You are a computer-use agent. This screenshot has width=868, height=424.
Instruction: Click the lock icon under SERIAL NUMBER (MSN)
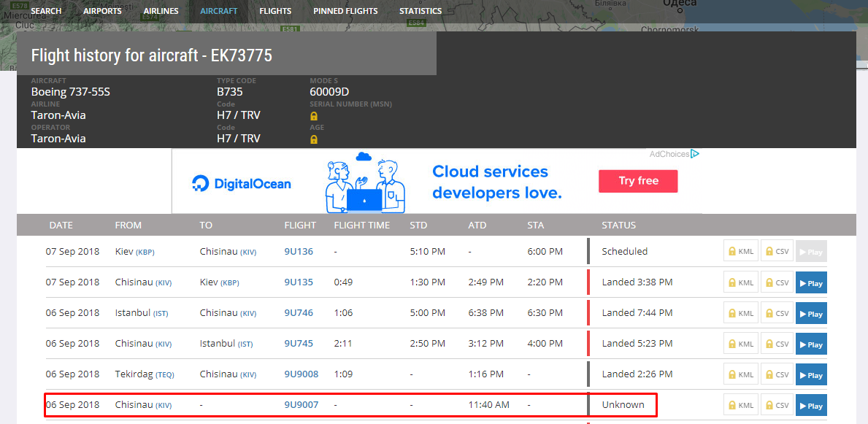(x=314, y=116)
